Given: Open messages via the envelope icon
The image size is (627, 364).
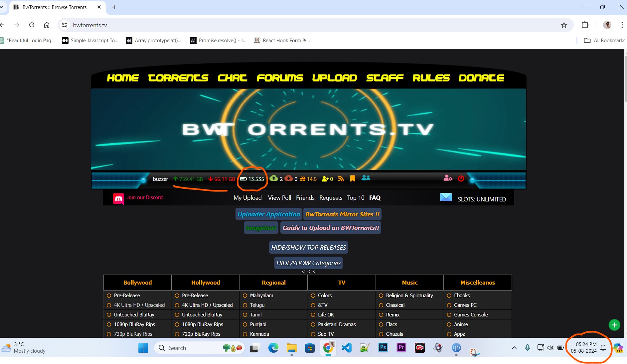Looking at the screenshot, I should 446,197.
